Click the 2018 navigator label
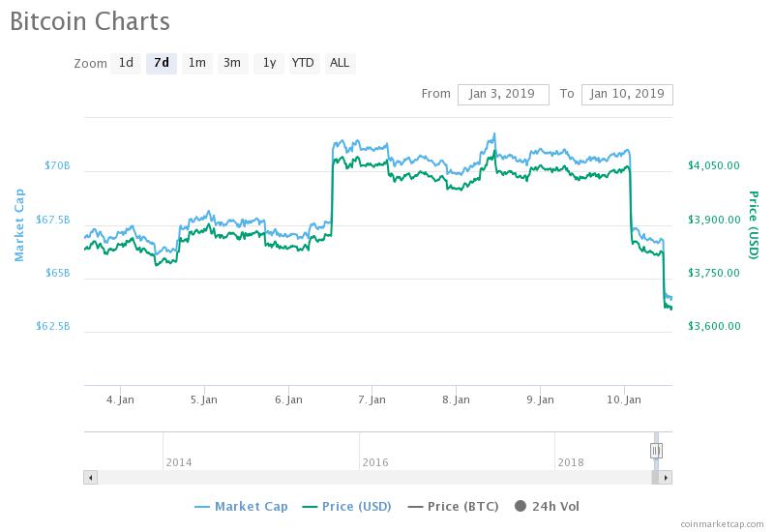 tap(571, 462)
